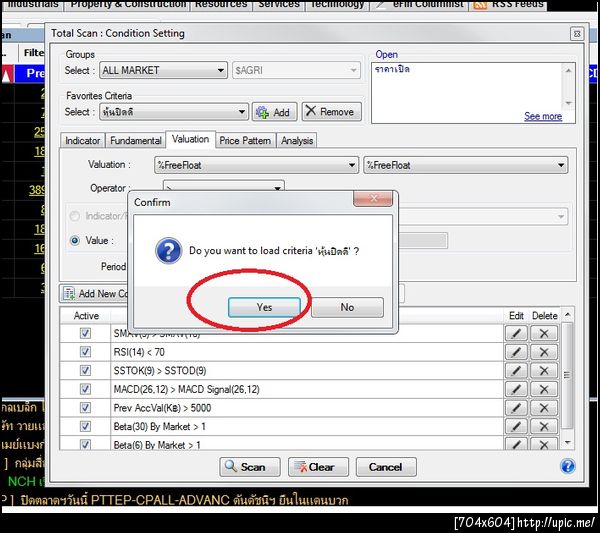Uncheck Active for SSTOK(9) > SSTOD(9)
The image size is (600, 533).
point(85,370)
